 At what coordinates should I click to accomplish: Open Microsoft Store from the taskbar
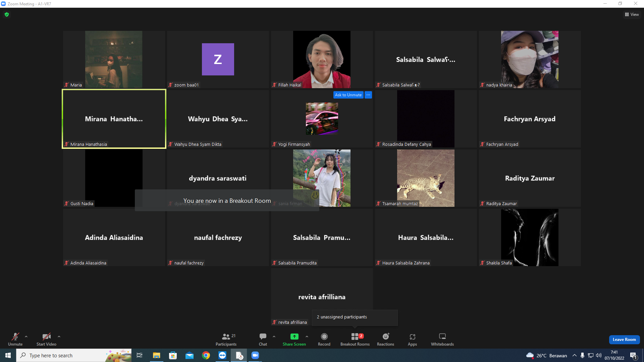[x=173, y=355]
